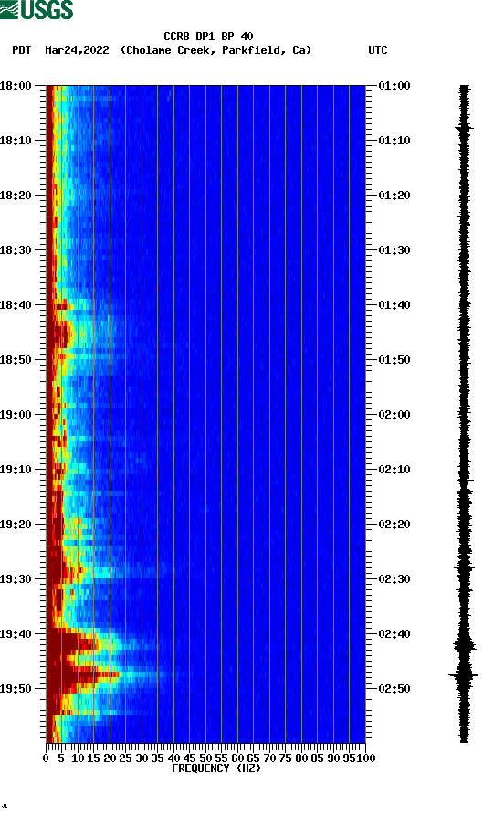504x816 pixels.
Task: Click the 0 Hz frequency axis label
Action: (x=46, y=758)
